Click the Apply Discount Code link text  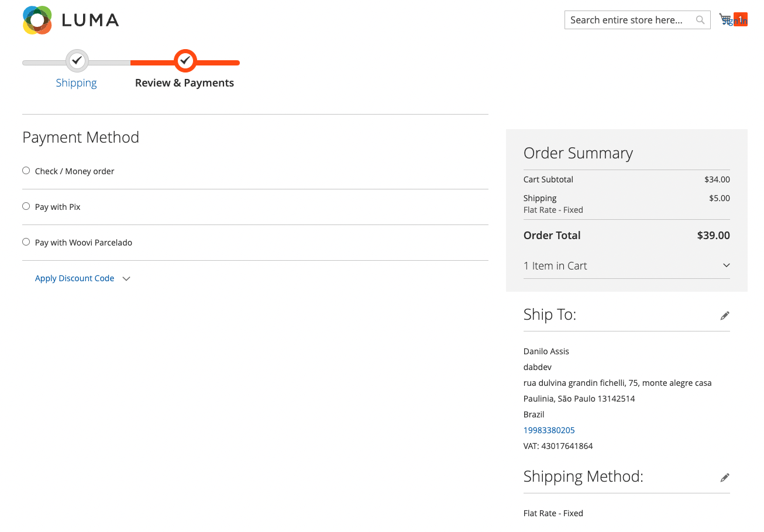[74, 278]
